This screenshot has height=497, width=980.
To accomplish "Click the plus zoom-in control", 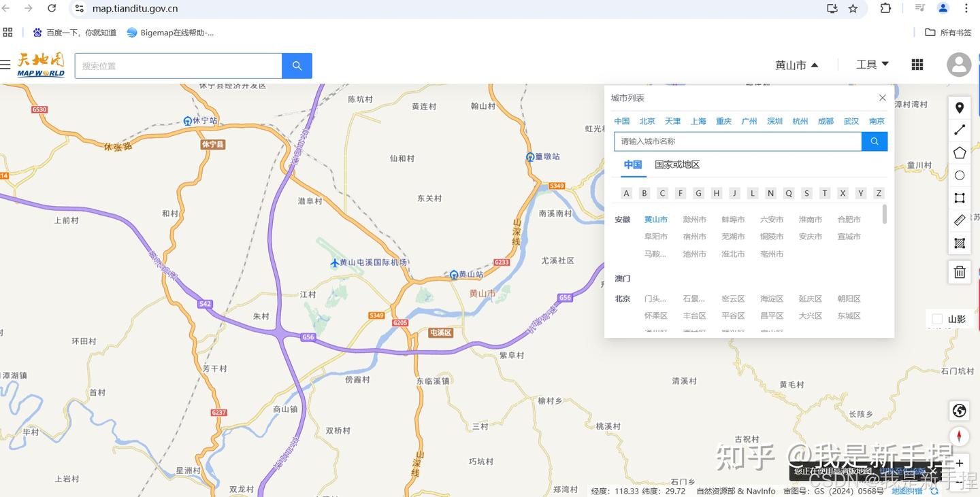I will click(960, 463).
